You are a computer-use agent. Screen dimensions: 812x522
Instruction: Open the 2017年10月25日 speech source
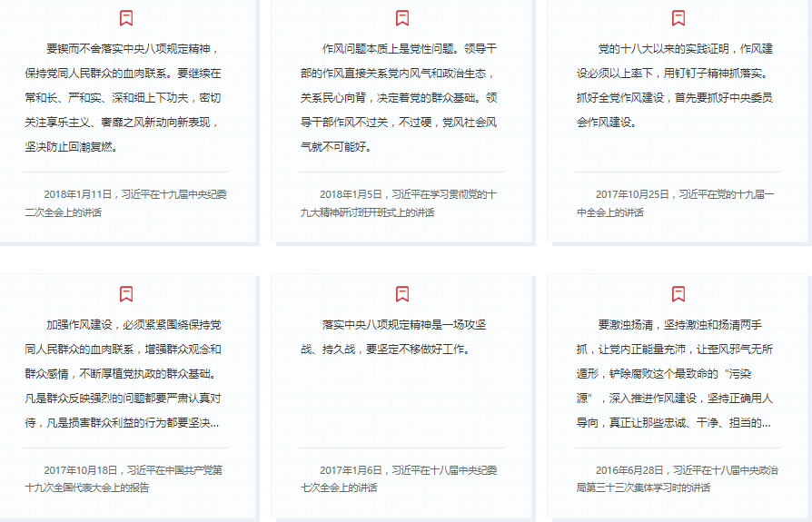pyautogui.click(x=677, y=203)
